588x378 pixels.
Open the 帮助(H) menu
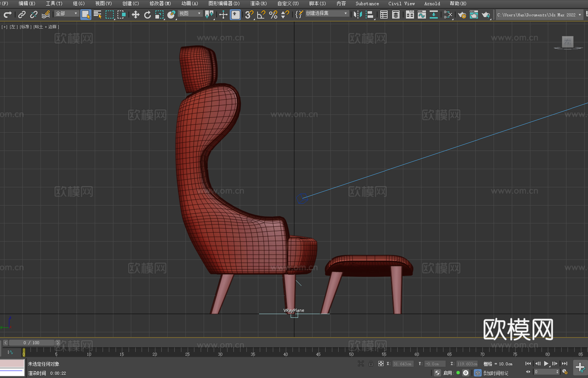click(x=458, y=3)
